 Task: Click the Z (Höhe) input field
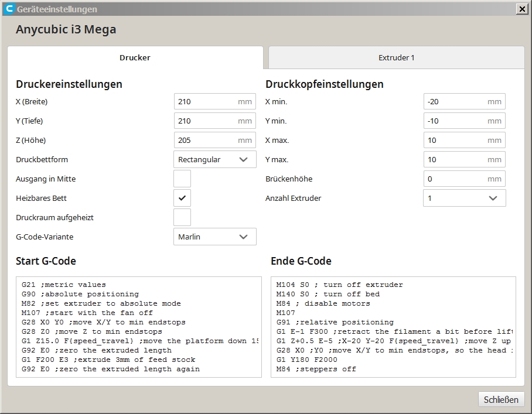205,140
